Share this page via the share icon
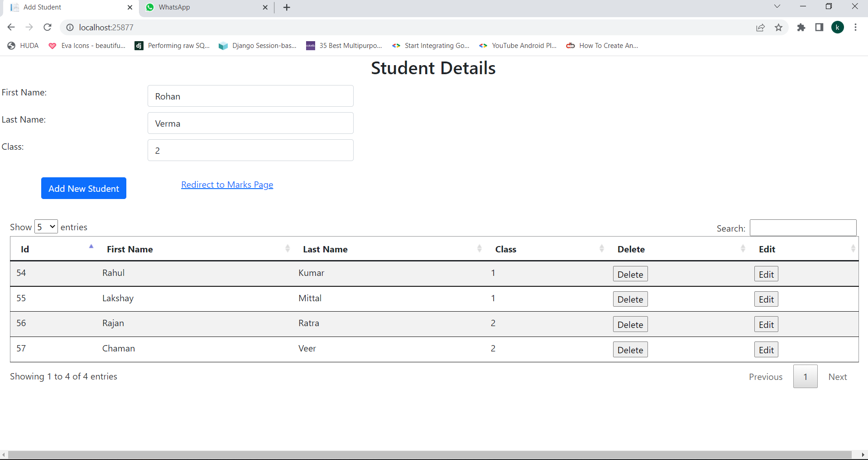 point(761,28)
